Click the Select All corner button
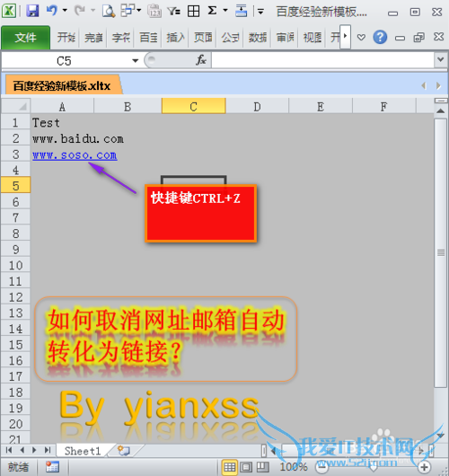 tap(16, 106)
